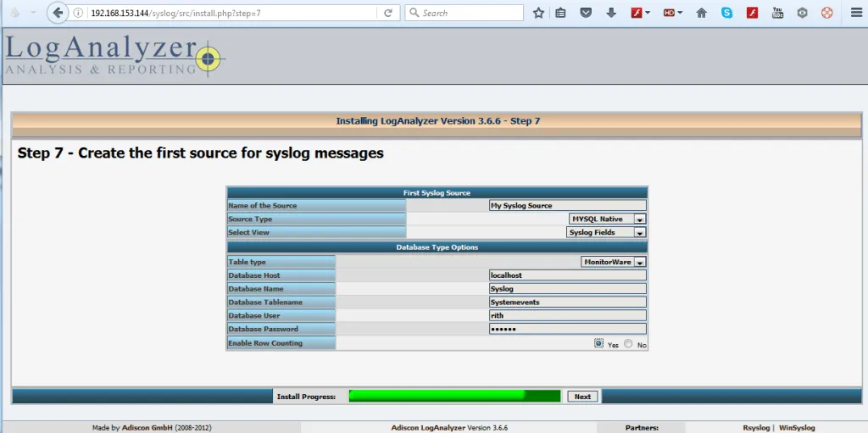Focus the Database Tablename field
868x433 pixels.
coord(567,302)
